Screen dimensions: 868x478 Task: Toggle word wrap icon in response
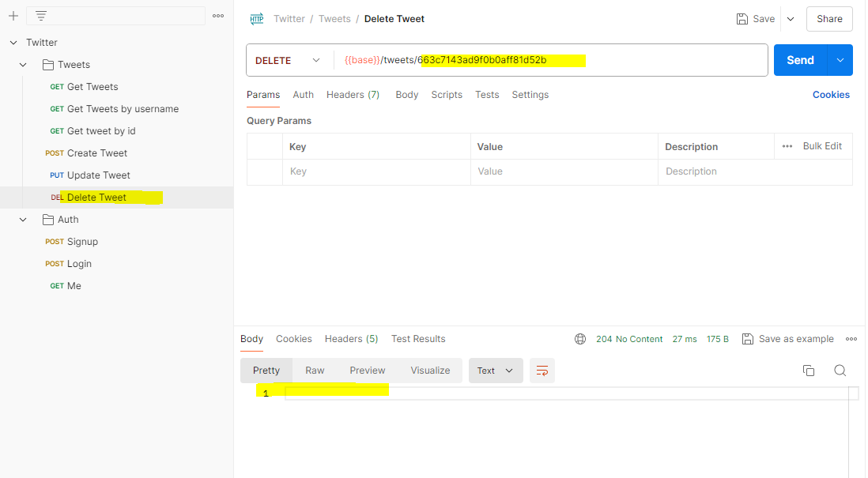click(x=542, y=371)
